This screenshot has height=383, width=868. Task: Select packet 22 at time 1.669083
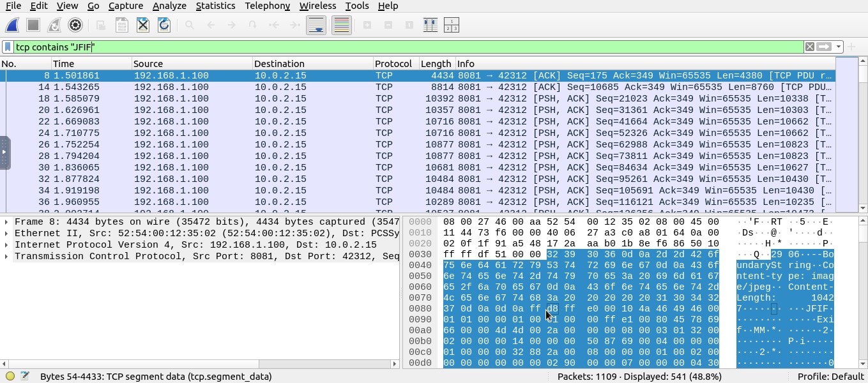[x=418, y=121]
